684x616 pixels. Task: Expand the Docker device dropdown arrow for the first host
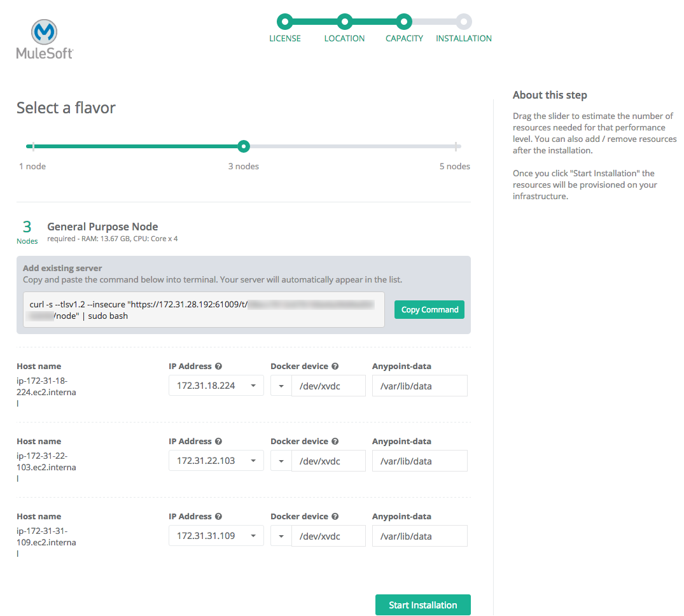pos(281,386)
